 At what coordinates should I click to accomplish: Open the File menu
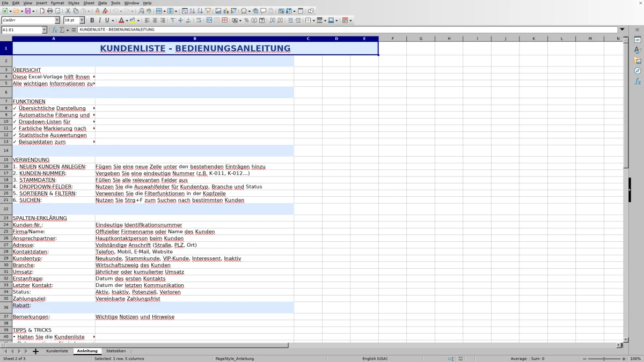[x=5, y=3]
